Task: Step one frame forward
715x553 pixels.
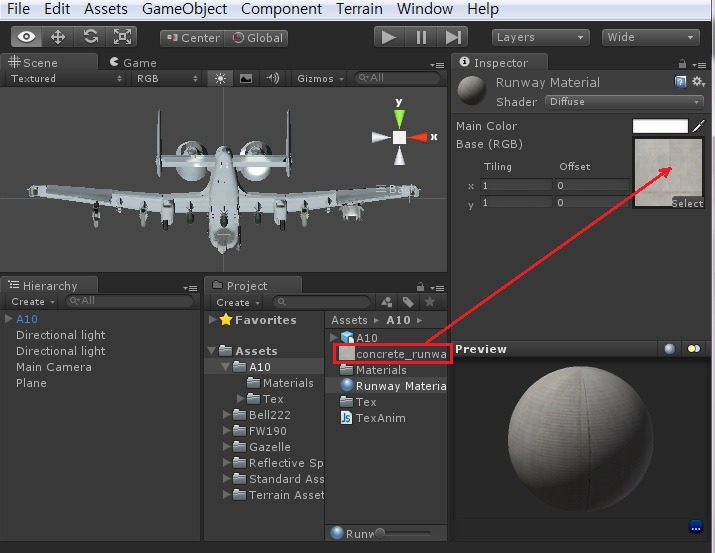Action: tap(452, 37)
